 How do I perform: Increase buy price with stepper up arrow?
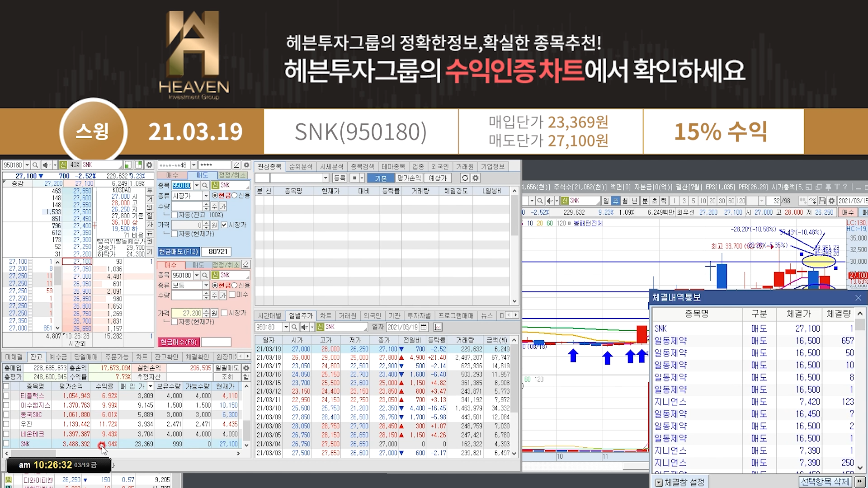(x=206, y=311)
